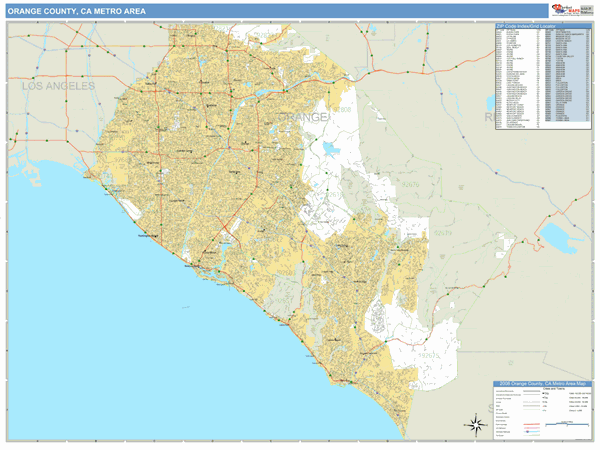Click the ZIP code index table listing
600x450 pixels.
click(x=543, y=79)
